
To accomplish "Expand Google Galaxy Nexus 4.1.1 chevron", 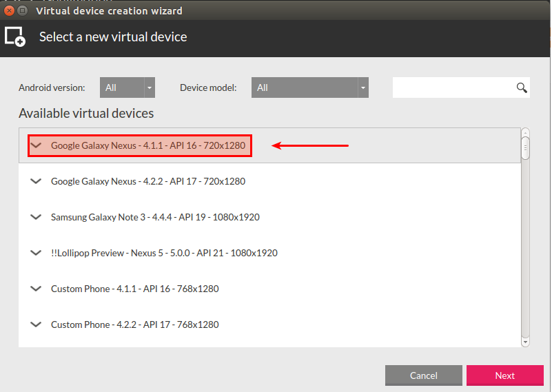I will (x=36, y=145).
